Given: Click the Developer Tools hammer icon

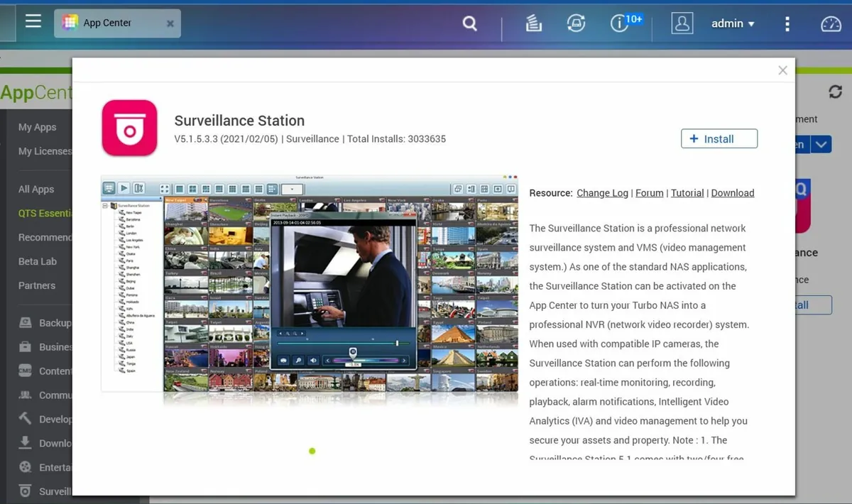Looking at the screenshot, I should (x=26, y=419).
